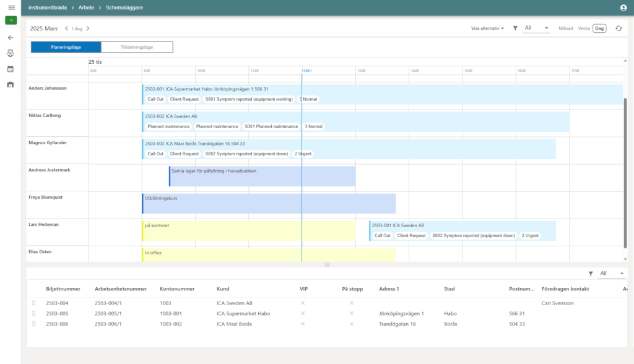
Task: Click instrumentbräda breadcrumb
Action: coord(48,7)
